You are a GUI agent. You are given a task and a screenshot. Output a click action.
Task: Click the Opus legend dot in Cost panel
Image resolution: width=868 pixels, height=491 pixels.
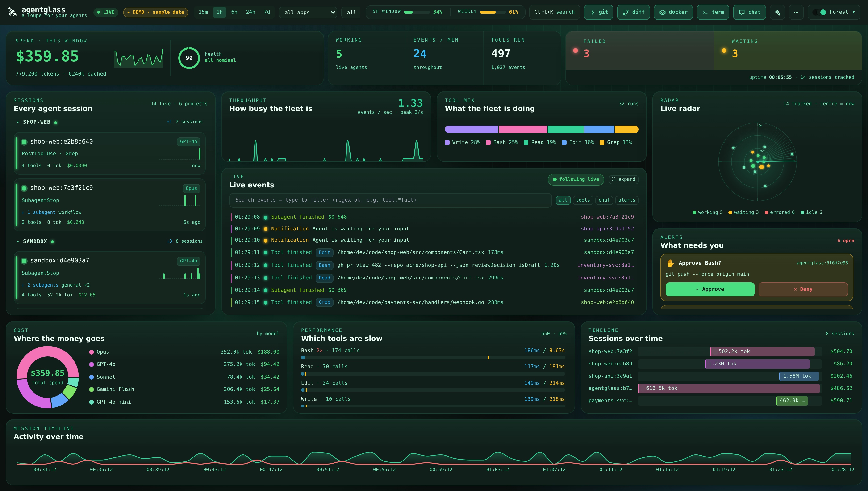91,352
